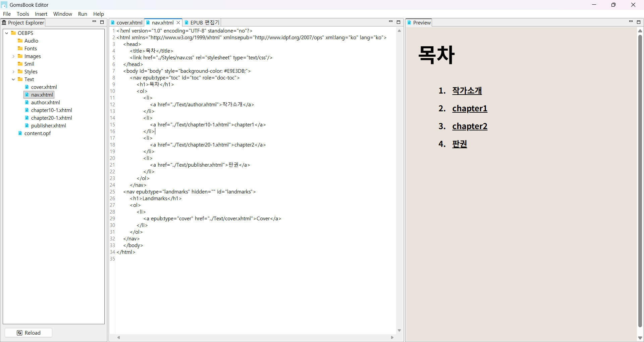Open the File menu
Screen dimensions: 644x342
[x=7, y=14]
